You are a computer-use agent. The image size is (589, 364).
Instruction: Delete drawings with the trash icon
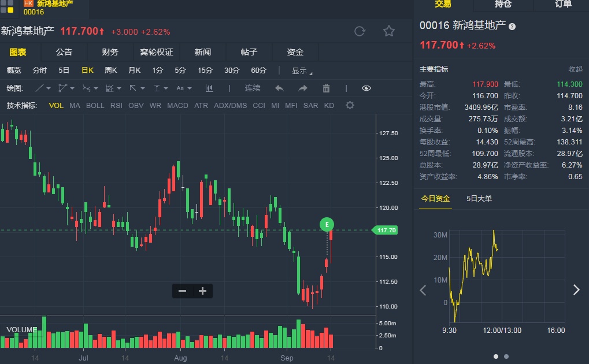[326, 88]
